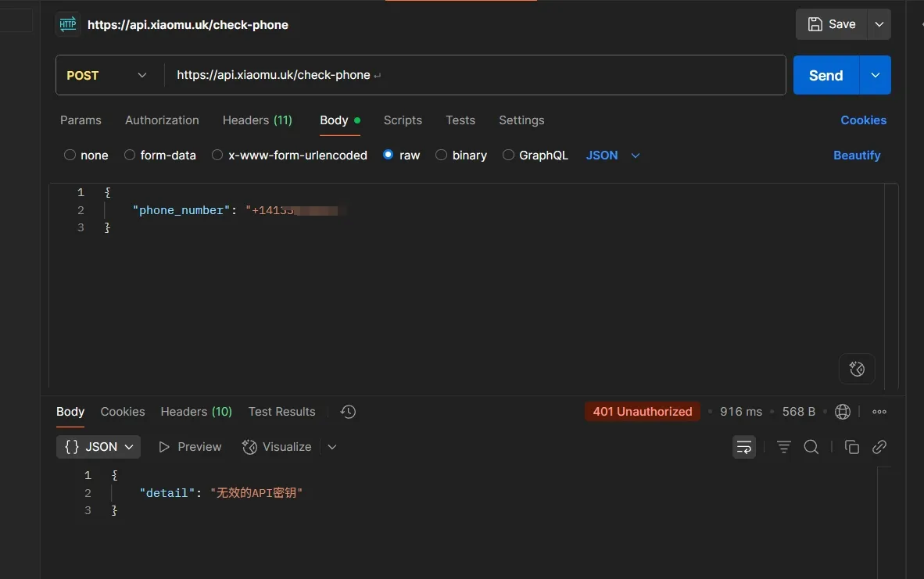Viewport: 924px width, 579px height.
Task: Expand the Send button arrow options
Action: (876, 75)
